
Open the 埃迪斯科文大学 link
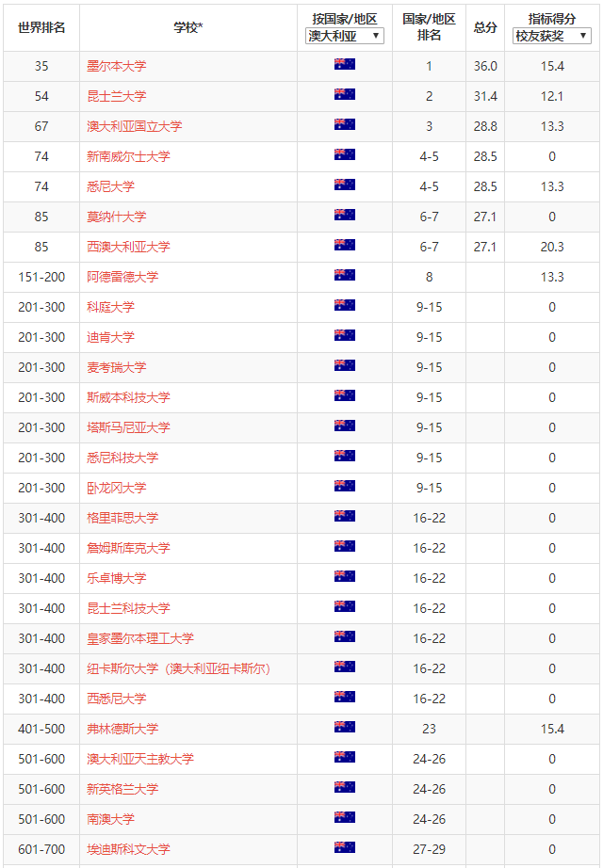128,849
